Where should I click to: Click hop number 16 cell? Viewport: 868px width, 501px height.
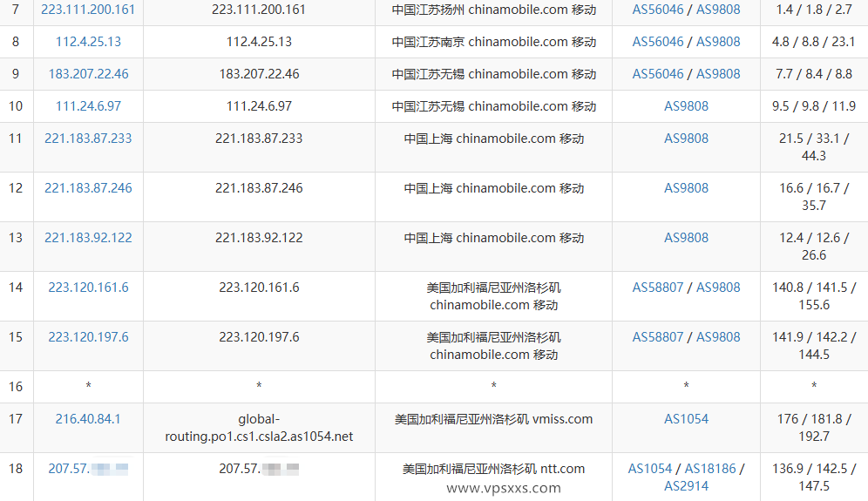[x=16, y=386]
